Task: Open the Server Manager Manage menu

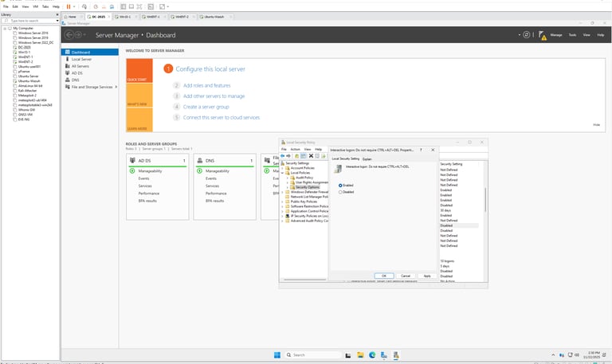Action: pos(556,35)
